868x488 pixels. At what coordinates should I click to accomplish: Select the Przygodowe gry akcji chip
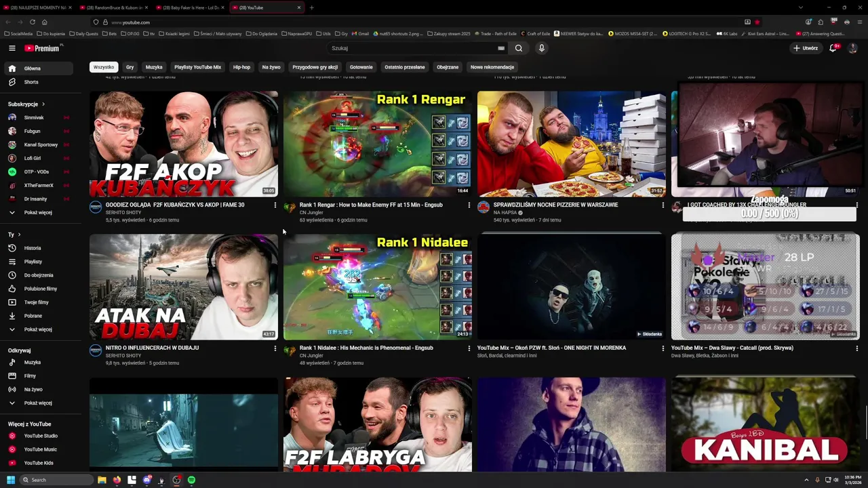(315, 67)
